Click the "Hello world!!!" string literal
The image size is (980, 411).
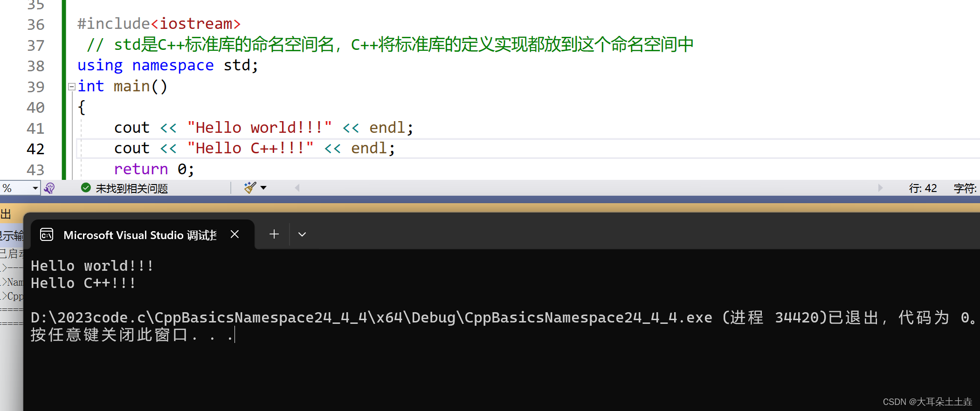(260, 128)
